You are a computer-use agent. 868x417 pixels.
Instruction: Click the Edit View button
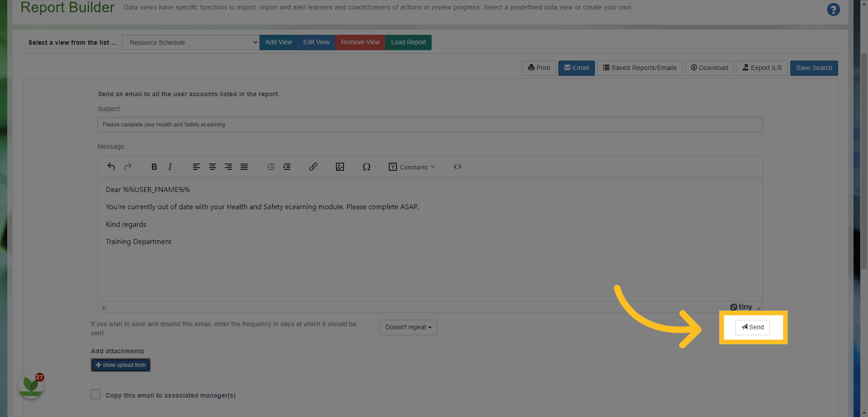(x=316, y=42)
